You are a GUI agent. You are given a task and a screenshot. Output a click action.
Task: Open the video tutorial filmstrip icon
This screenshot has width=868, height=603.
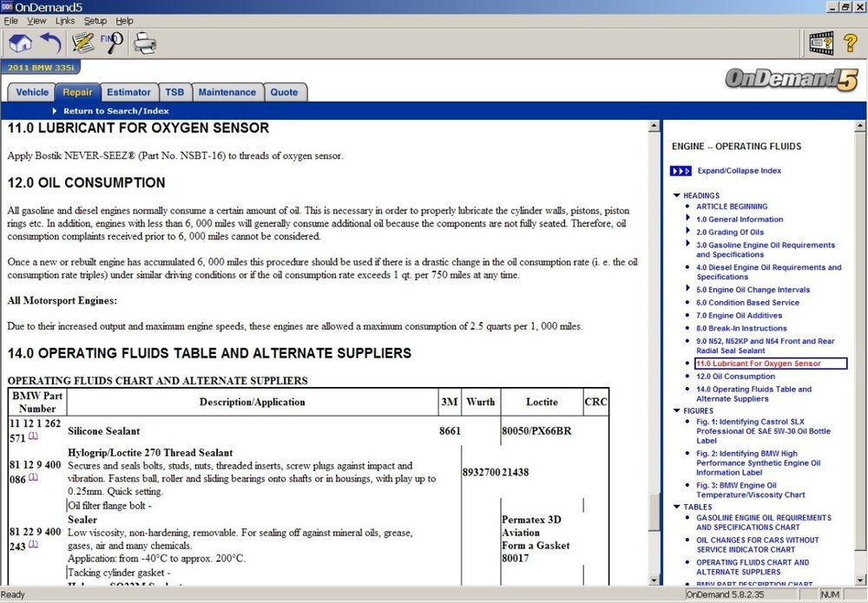(x=820, y=42)
